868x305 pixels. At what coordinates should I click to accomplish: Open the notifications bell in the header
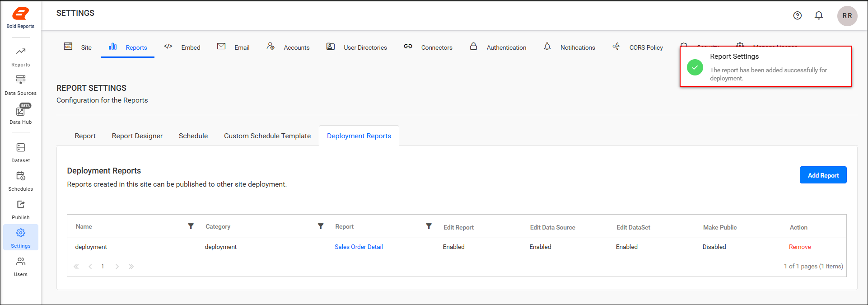pyautogui.click(x=819, y=15)
